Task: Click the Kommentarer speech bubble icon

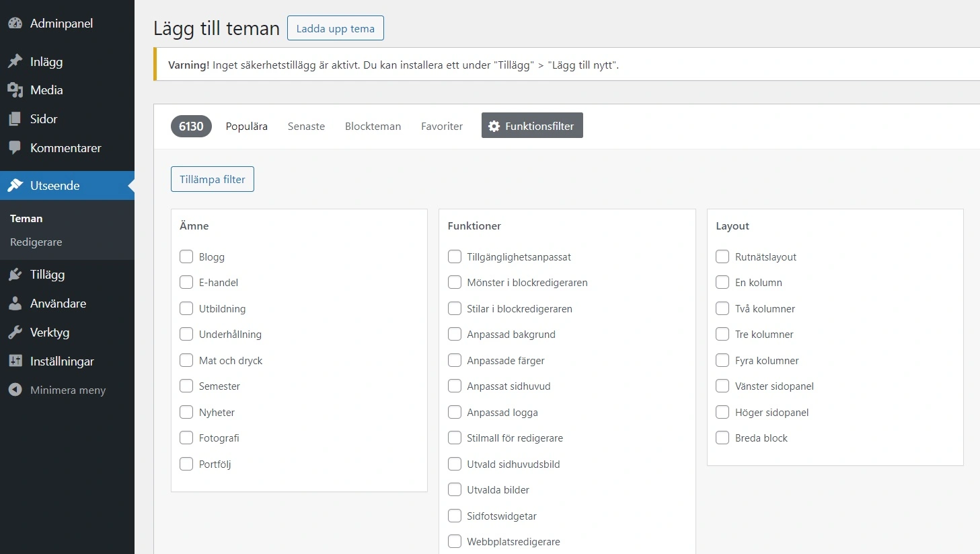Action: tap(15, 148)
